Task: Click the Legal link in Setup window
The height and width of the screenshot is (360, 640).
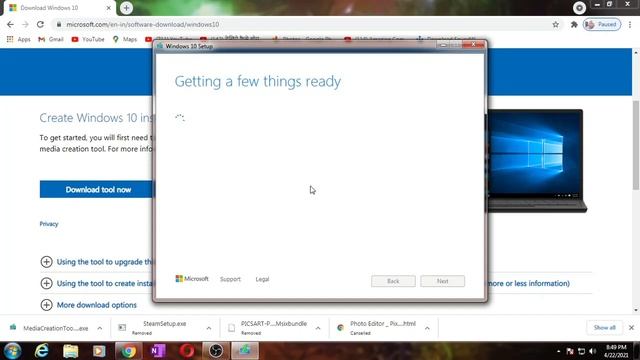Action: [262, 279]
